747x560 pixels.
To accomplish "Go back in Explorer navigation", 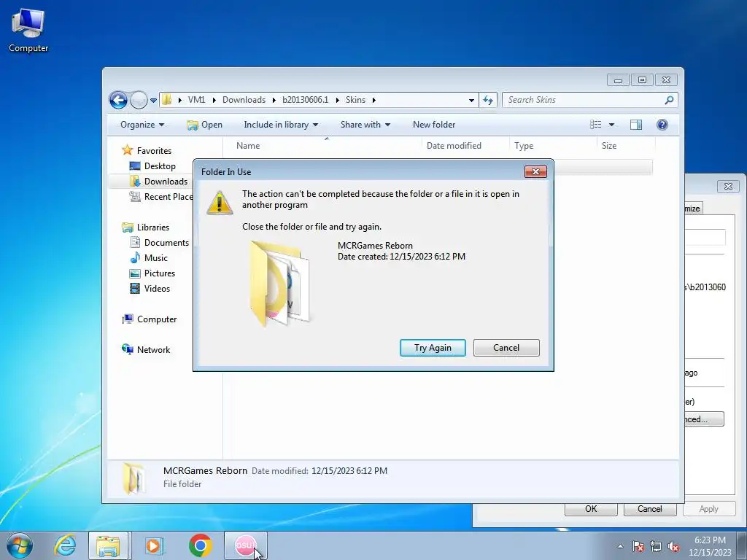I will [x=118, y=100].
